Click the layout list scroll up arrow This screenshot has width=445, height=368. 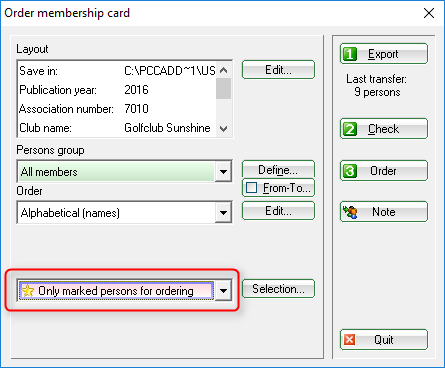(x=224, y=70)
